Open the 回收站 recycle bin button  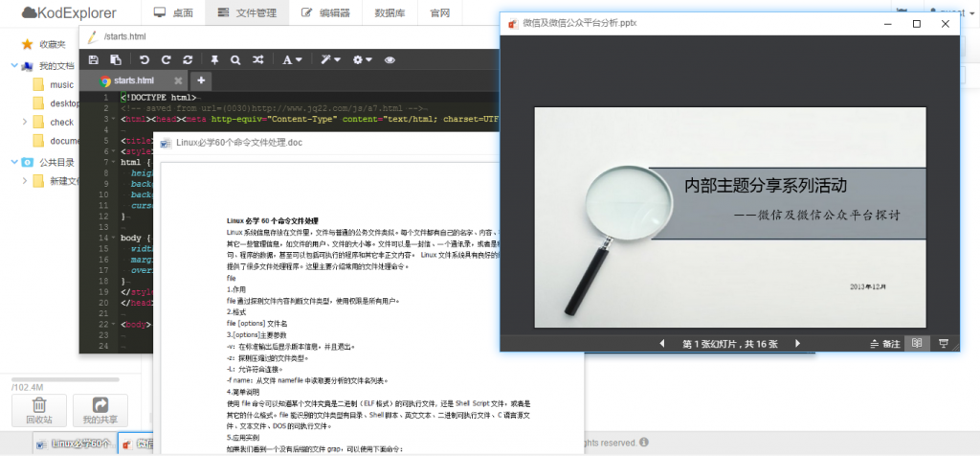tap(38, 410)
